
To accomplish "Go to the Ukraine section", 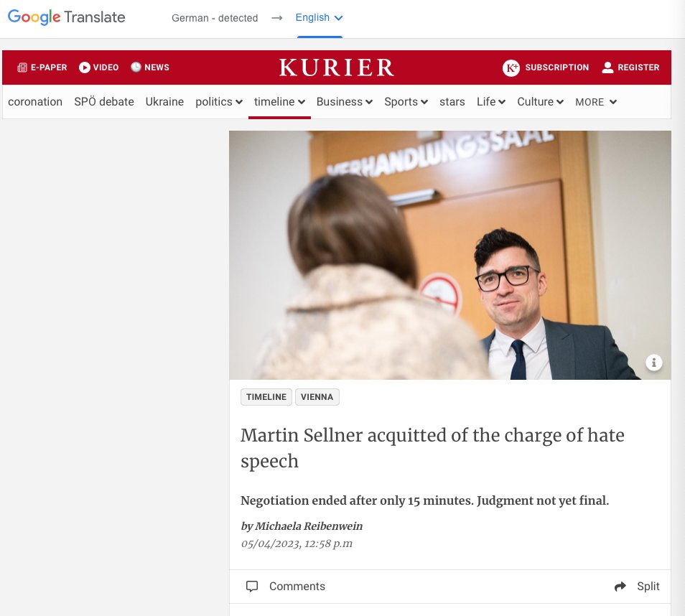I will [164, 102].
